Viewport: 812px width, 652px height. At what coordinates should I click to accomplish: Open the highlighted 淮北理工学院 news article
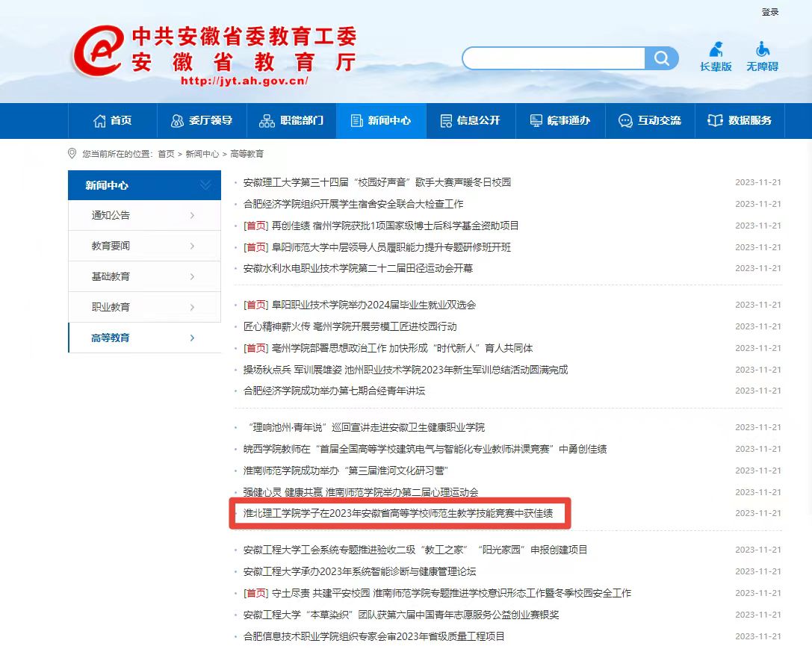click(398, 513)
